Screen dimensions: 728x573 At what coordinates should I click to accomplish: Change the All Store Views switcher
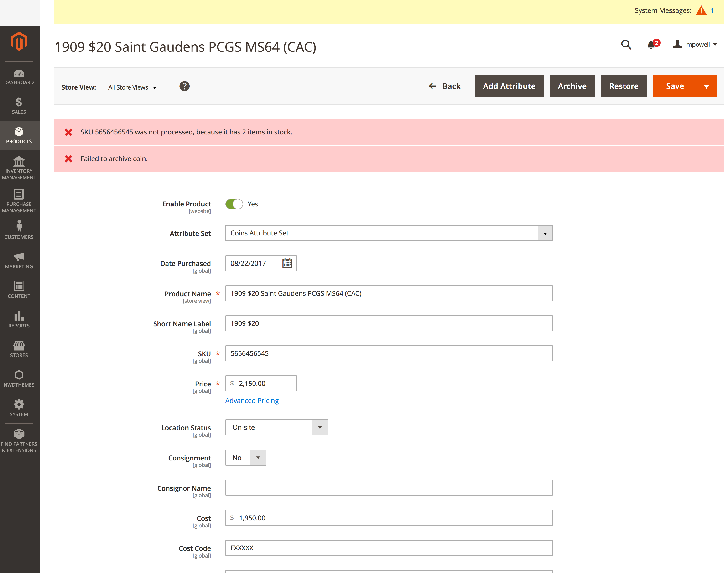click(132, 87)
